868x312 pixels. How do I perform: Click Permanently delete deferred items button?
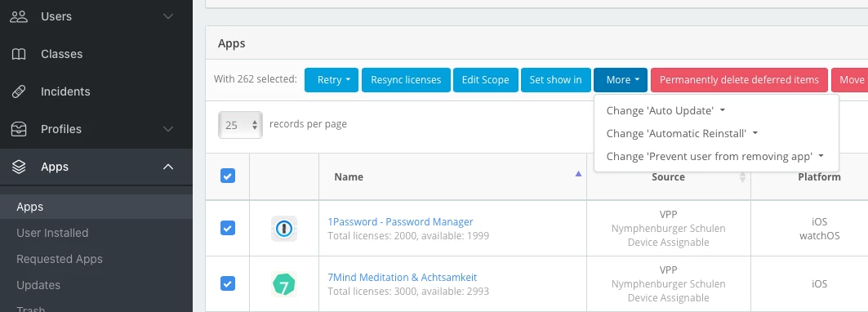tap(739, 80)
